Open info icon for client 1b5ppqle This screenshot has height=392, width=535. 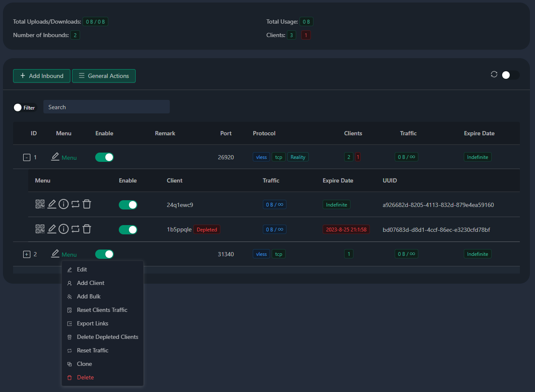click(64, 229)
